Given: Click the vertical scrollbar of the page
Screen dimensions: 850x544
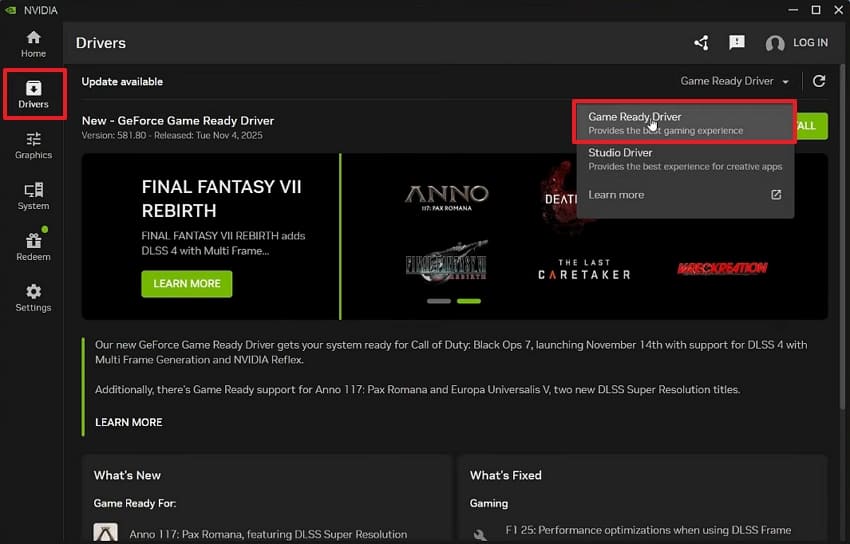Looking at the screenshot, I should tap(842, 237).
